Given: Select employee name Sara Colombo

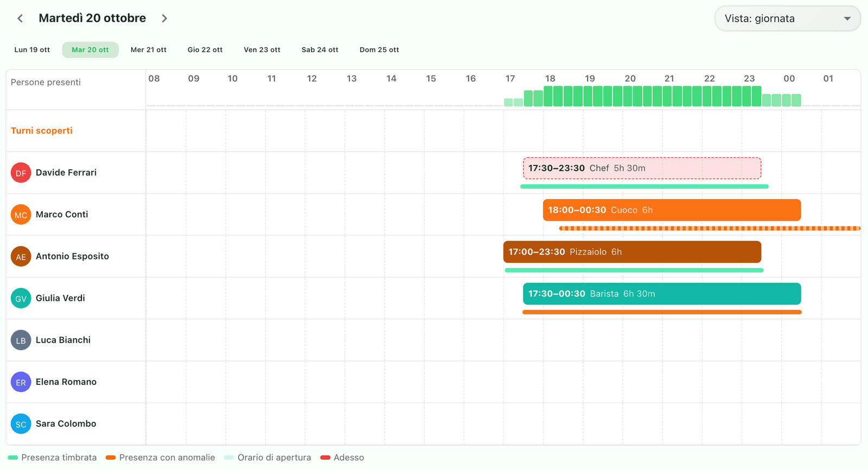Looking at the screenshot, I should (66, 423).
